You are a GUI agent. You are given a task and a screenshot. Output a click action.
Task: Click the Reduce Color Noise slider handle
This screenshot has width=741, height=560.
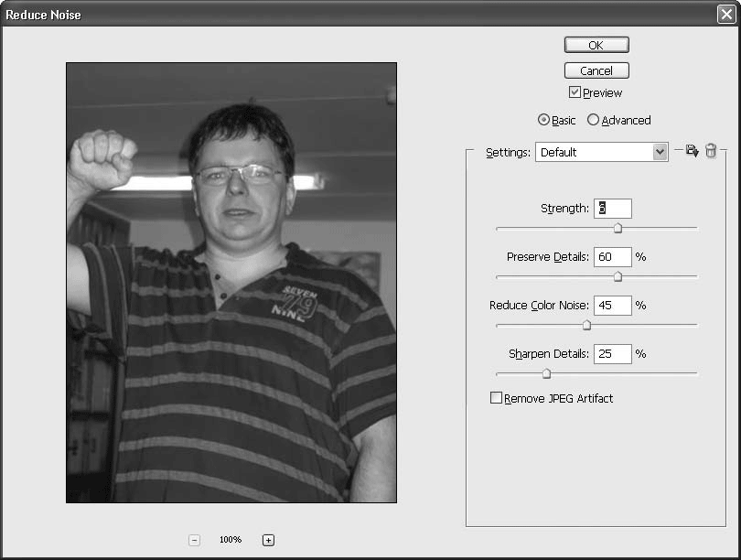coord(586,325)
